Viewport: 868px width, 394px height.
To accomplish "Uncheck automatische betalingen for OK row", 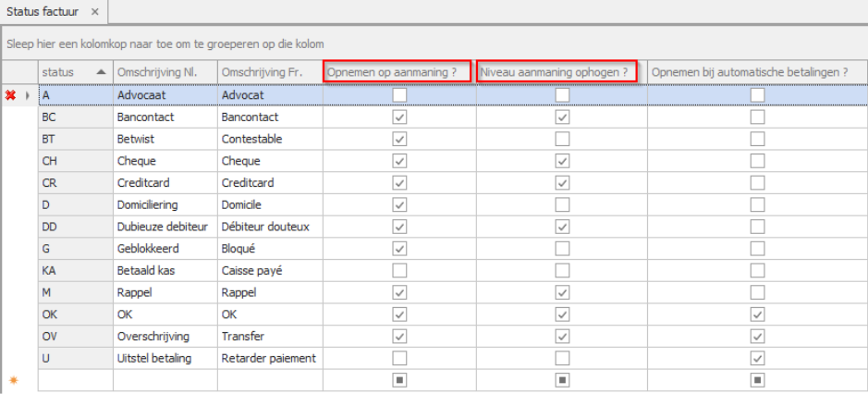I will [x=757, y=314].
